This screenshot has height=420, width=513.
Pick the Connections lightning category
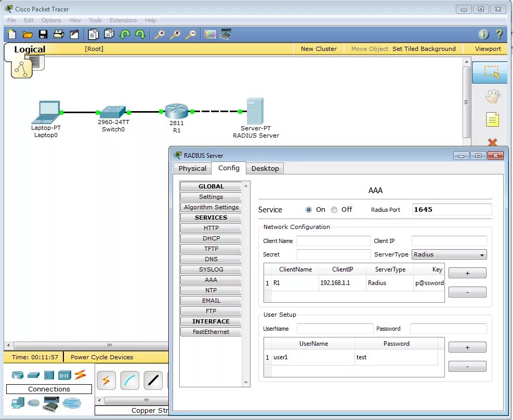[80, 374]
